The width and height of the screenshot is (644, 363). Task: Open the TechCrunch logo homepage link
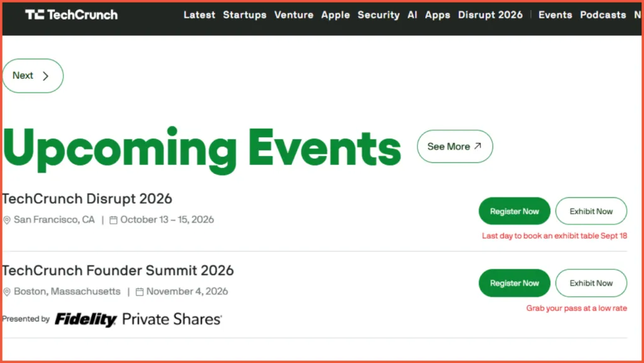point(72,14)
